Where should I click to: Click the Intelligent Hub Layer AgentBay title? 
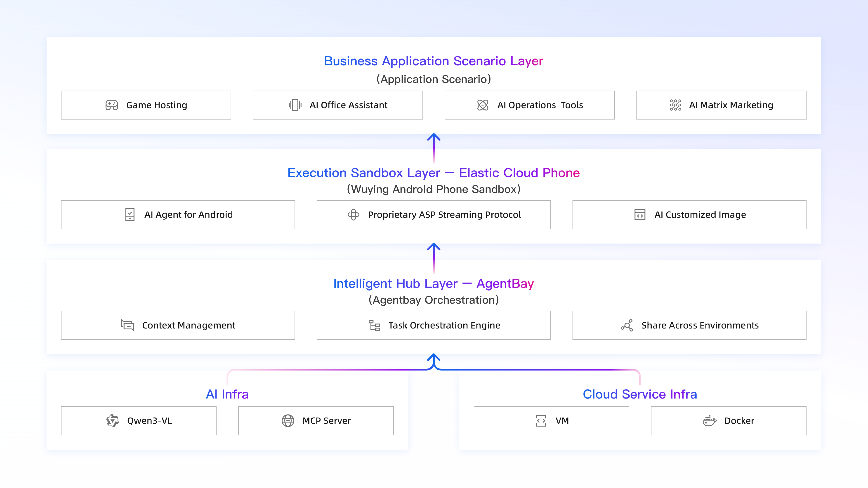(433, 284)
